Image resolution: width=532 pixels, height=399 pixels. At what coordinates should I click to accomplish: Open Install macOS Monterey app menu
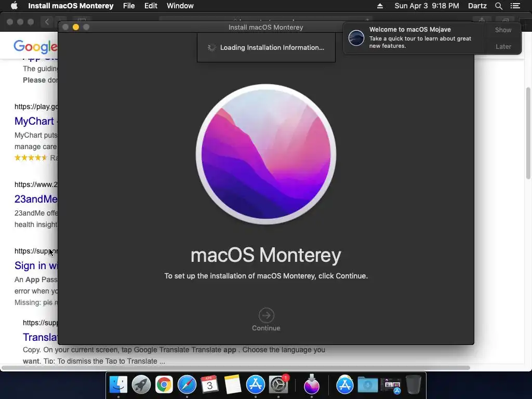pos(71,6)
